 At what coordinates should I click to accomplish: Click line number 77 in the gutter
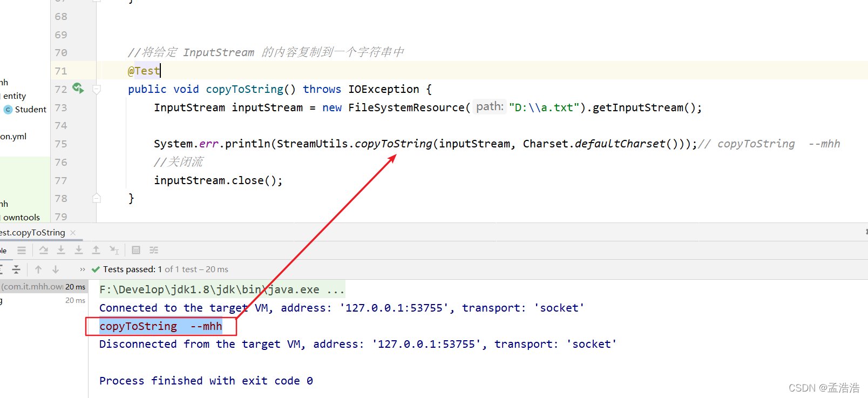click(x=61, y=181)
